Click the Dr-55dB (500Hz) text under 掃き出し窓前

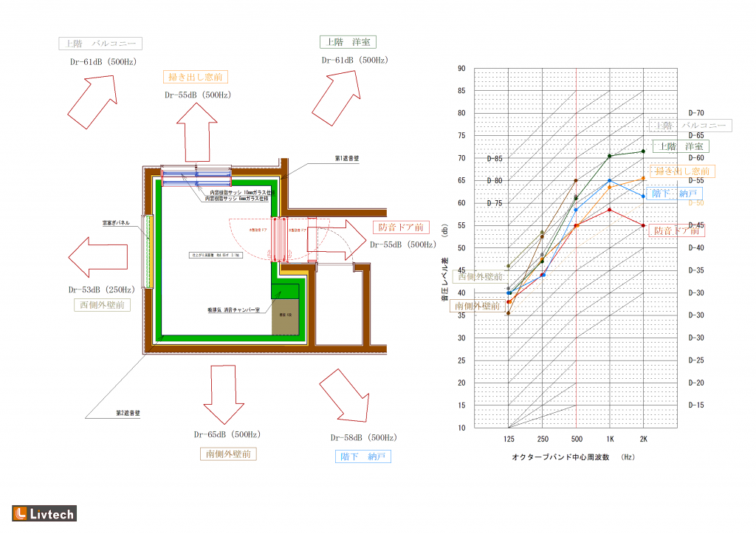(198, 95)
